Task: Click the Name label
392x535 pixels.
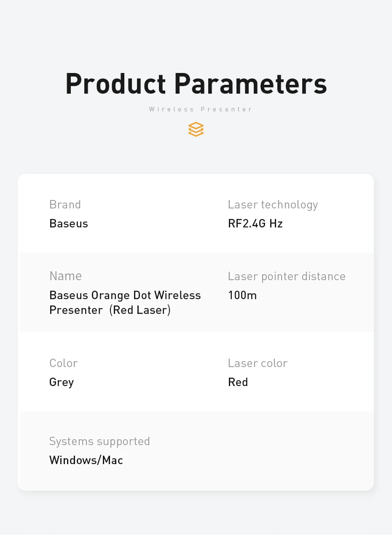Action: (x=65, y=276)
